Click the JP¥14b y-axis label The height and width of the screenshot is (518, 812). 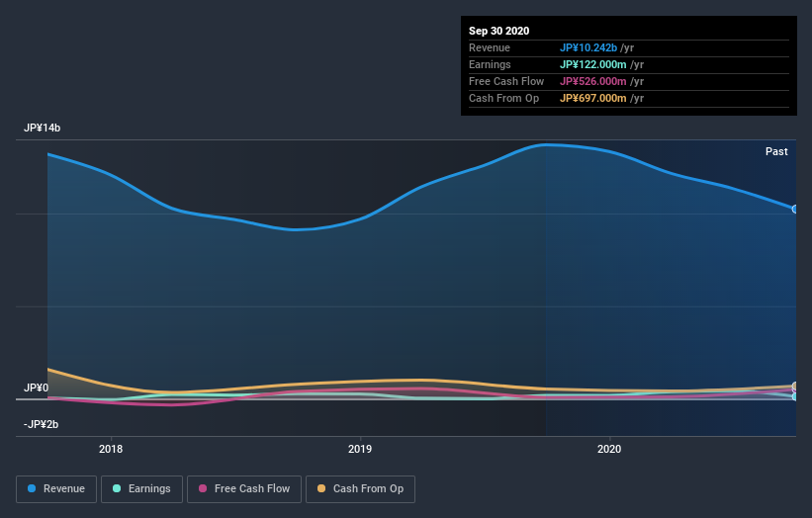(42, 128)
